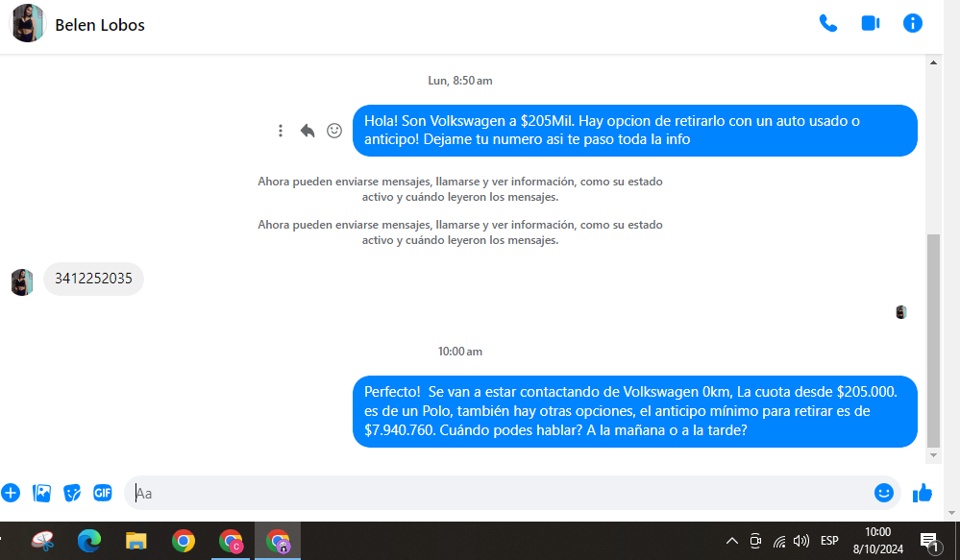Image resolution: width=960 pixels, height=560 pixels.
Task: Reply to the first Volkswagen message
Action: click(x=308, y=131)
